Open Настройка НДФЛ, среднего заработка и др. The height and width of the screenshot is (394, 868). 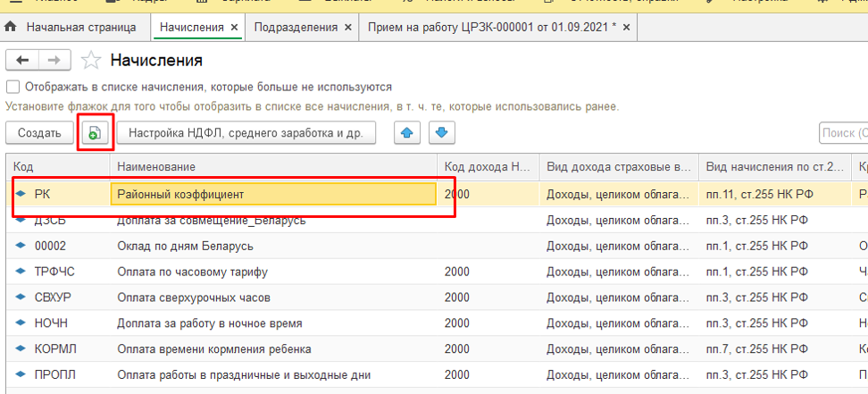246,133
